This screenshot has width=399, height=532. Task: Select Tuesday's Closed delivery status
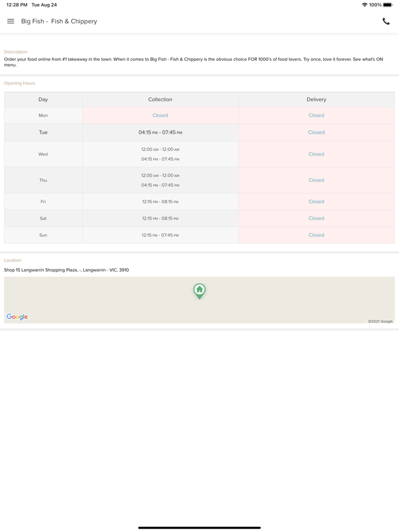(316, 133)
